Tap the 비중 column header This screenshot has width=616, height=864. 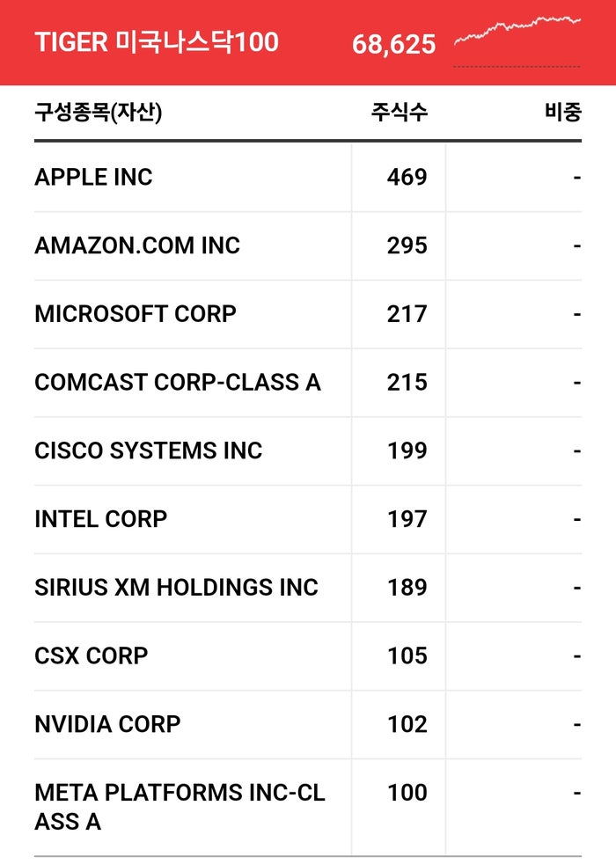coord(562,113)
